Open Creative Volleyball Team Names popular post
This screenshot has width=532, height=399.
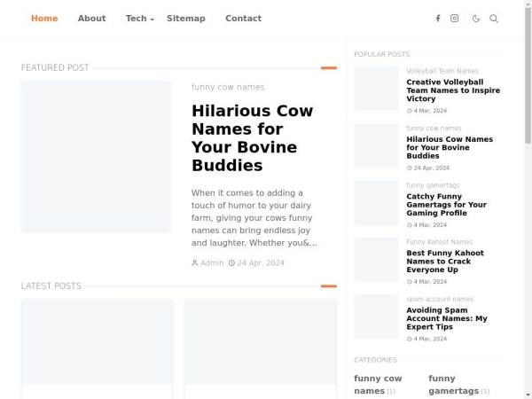coord(453,90)
